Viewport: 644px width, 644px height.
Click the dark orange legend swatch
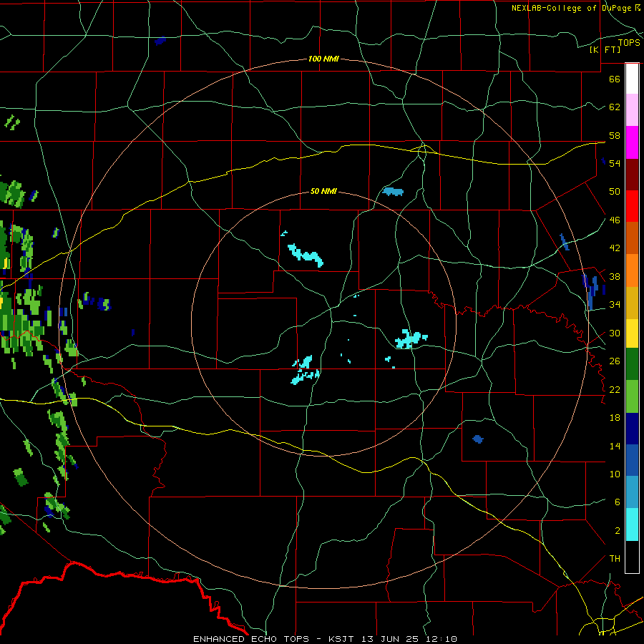632,238
